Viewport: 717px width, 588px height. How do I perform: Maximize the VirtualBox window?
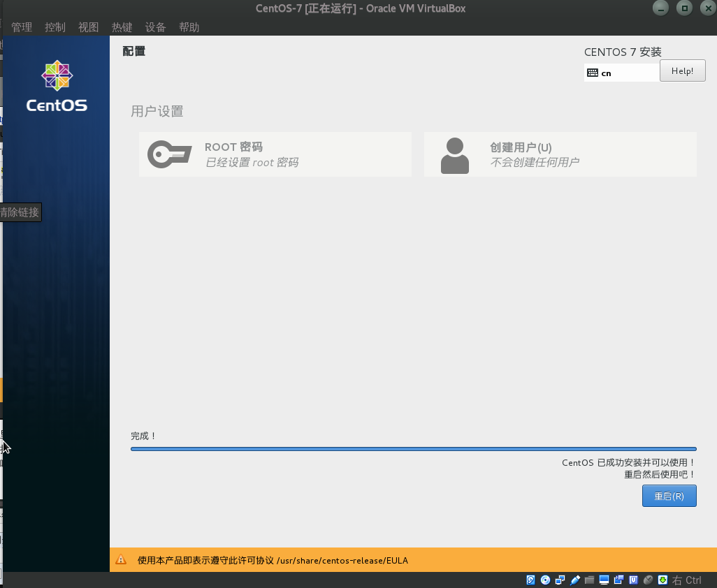[x=685, y=8]
